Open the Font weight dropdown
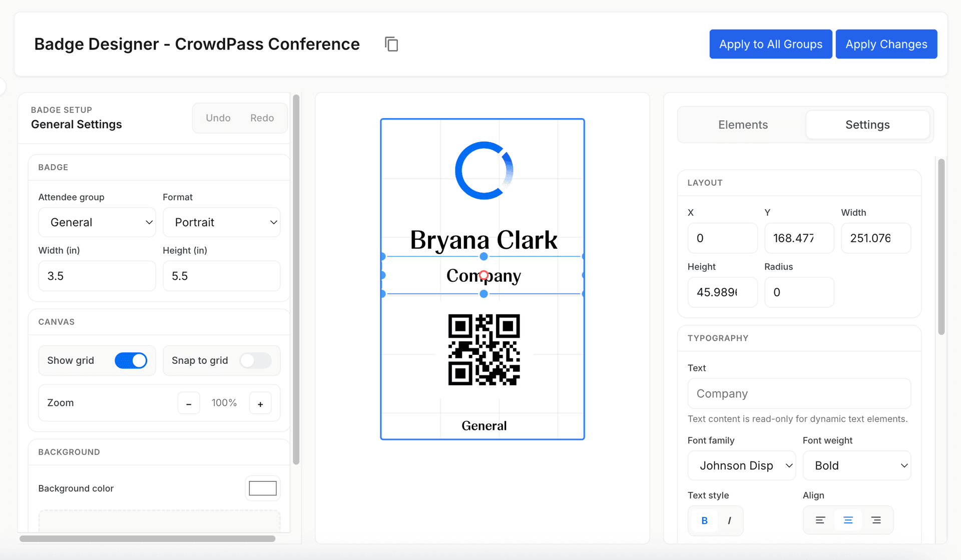This screenshot has height=560, width=961. (856, 465)
